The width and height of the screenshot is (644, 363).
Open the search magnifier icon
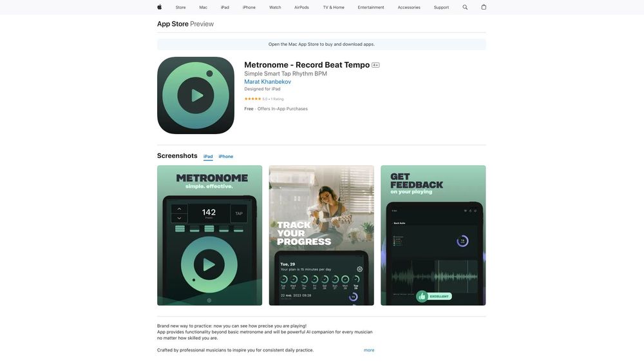(x=465, y=7)
